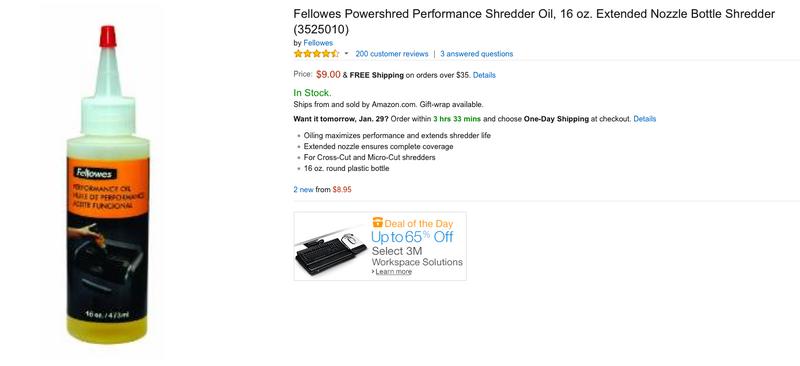Click the star rating icons
800x366 pixels.
point(316,54)
